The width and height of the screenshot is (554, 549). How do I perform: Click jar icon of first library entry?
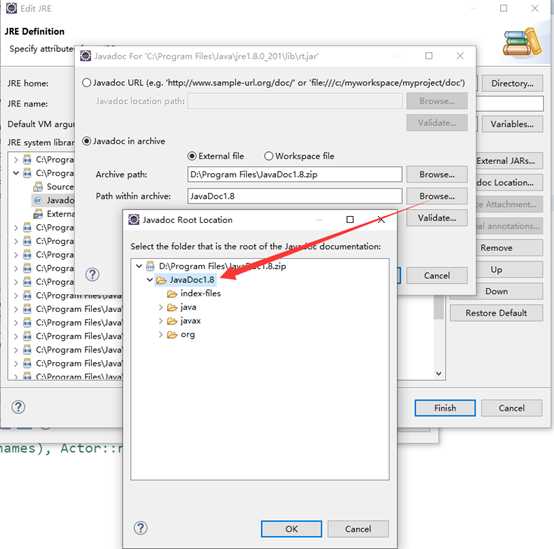pos(27,160)
